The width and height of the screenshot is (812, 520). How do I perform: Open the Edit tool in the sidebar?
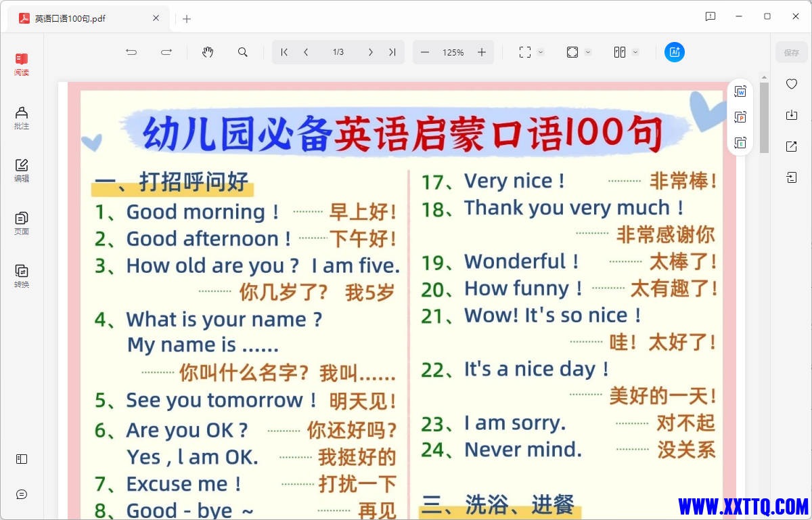point(22,171)
